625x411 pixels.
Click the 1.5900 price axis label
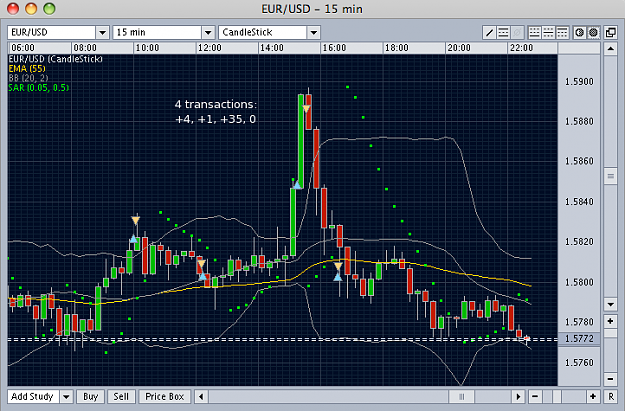tap(579, 82)
